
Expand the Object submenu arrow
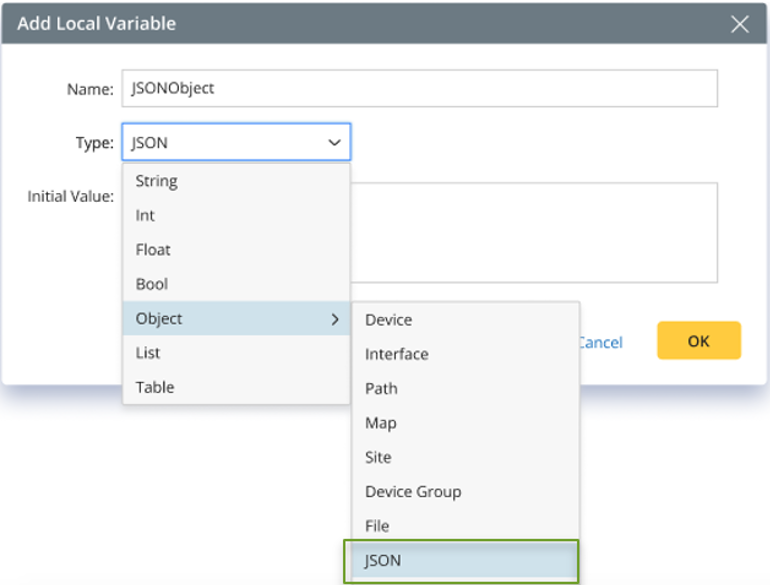(x=335, y=319)
